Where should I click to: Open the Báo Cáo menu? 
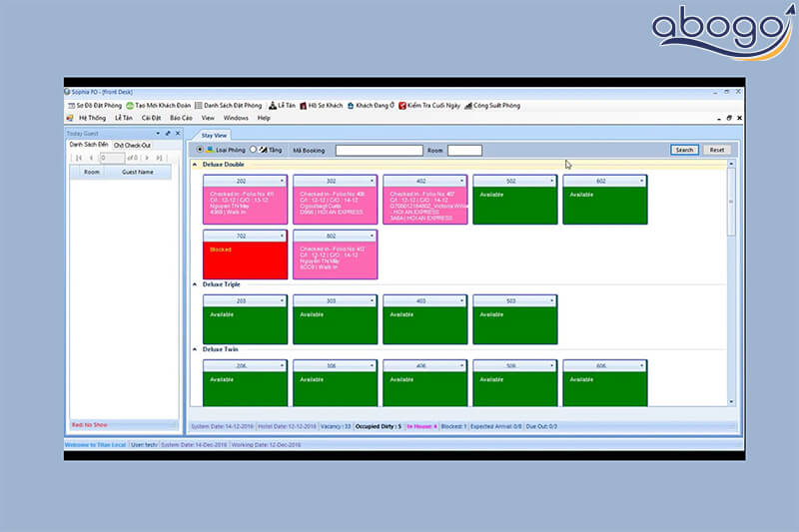tap(180, 118)
